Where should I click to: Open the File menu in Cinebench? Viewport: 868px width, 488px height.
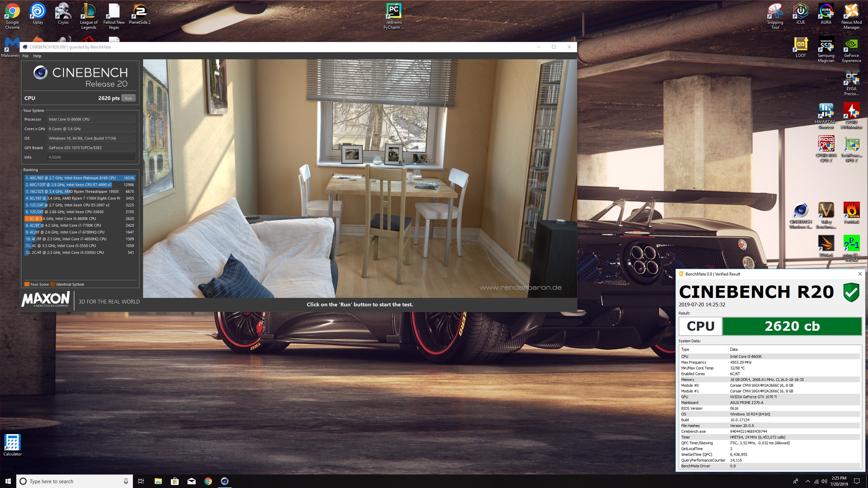25,56
